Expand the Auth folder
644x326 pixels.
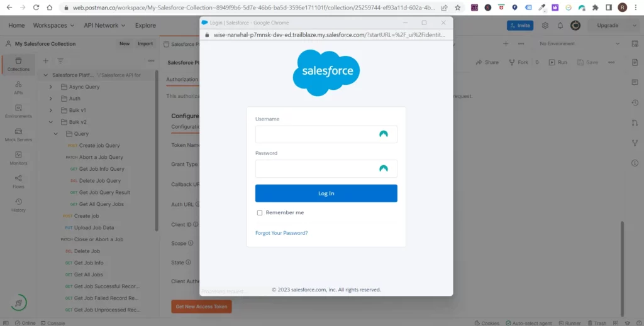tap(50, 99)
